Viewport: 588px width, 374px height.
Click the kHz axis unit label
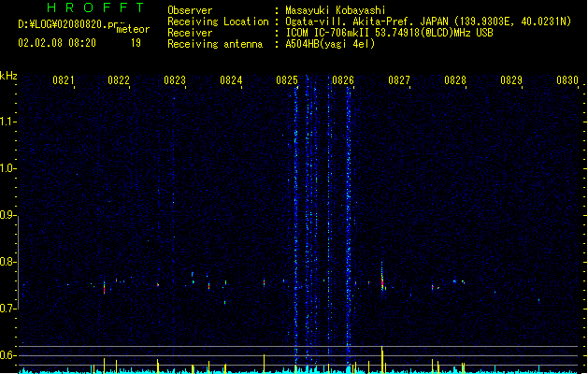8,76
